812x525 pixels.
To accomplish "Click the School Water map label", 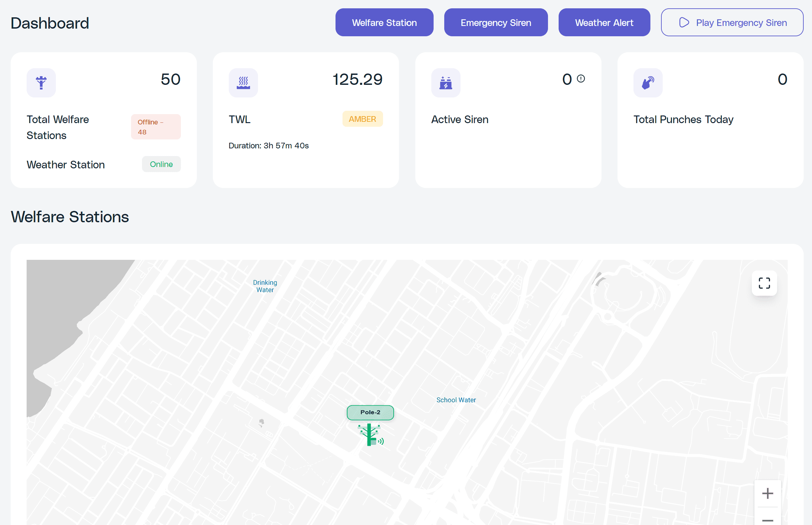I will tap(456, 400).
